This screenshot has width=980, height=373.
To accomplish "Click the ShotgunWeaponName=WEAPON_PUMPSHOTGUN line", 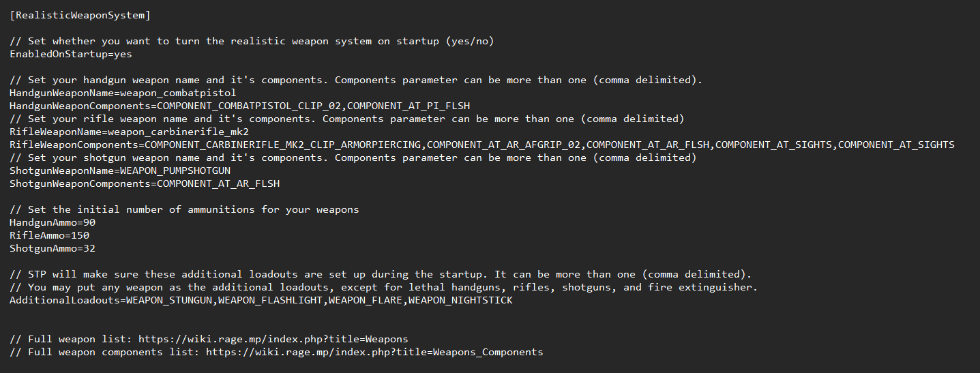I will 120,170.
